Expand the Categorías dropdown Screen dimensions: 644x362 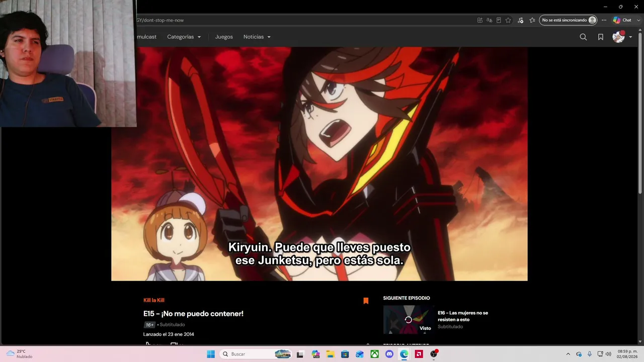point(184,37)
